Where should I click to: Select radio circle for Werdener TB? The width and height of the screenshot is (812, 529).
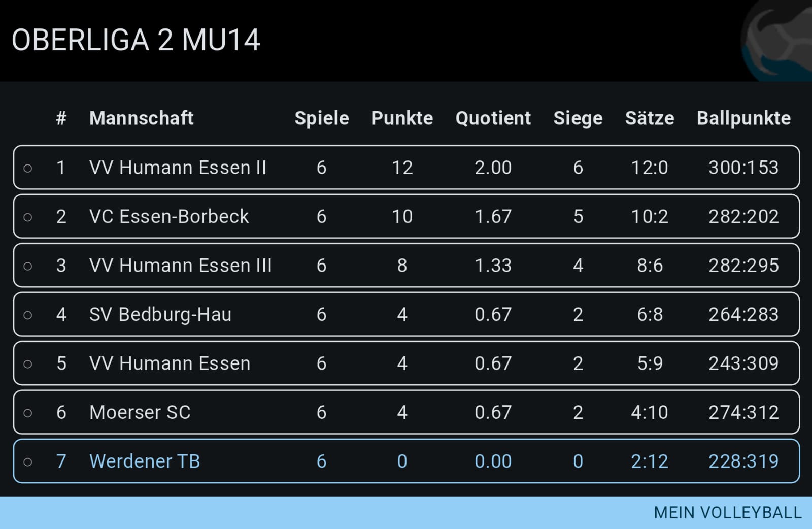[28, 462]
